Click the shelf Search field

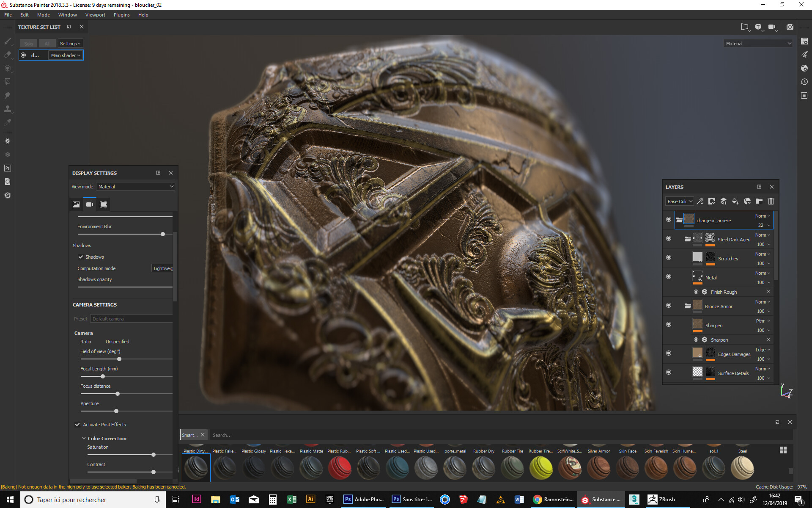[x=501, y=435]
